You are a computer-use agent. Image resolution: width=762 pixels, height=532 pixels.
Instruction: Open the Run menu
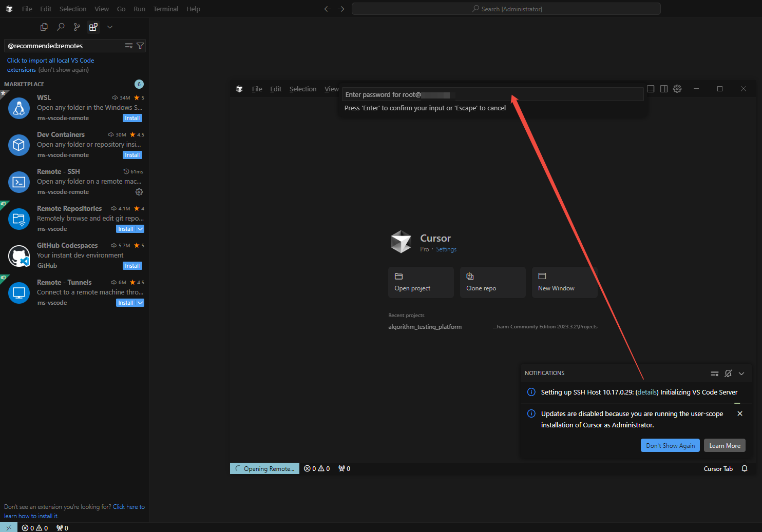139,9
